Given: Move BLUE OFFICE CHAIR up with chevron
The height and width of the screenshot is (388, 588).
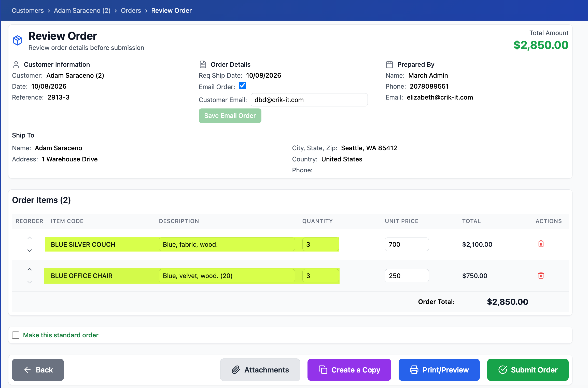Looking at the screenshot, I should click(x=30, y=269).
